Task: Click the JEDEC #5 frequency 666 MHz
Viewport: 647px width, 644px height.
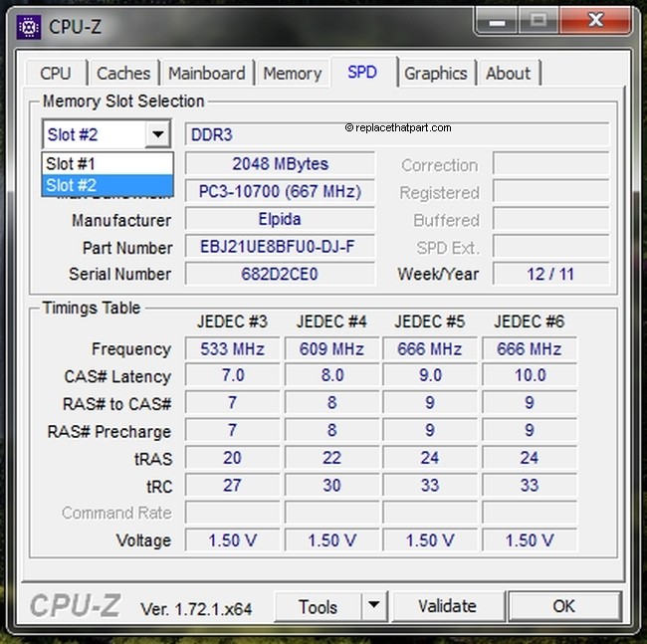Action: (x=430, y=349)
